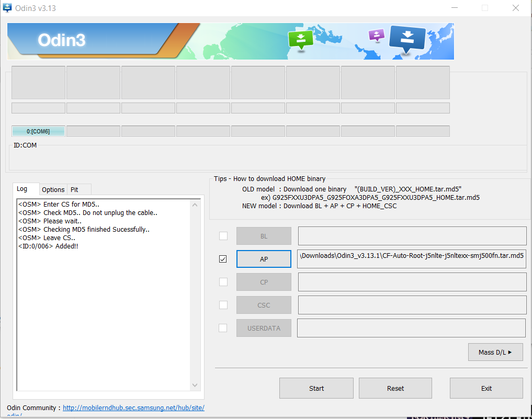Click the CP file path field
Viewport: 532px width, 419px height.
[412, 282]
